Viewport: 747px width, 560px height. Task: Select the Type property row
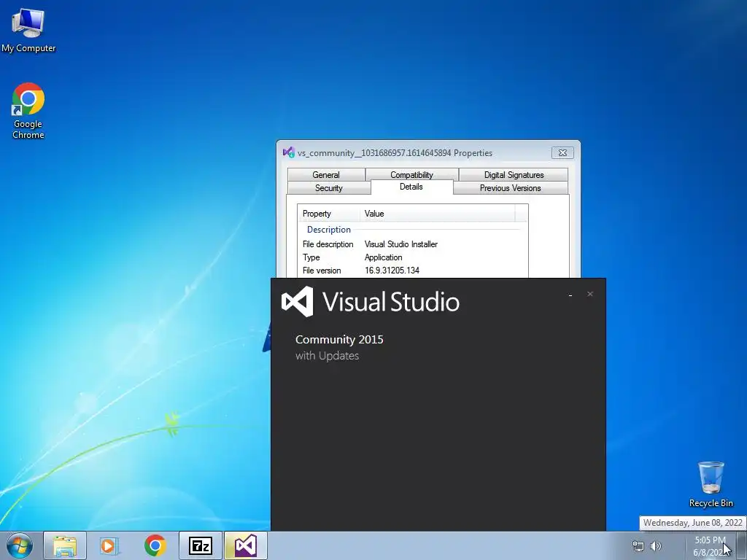[413, 257]
